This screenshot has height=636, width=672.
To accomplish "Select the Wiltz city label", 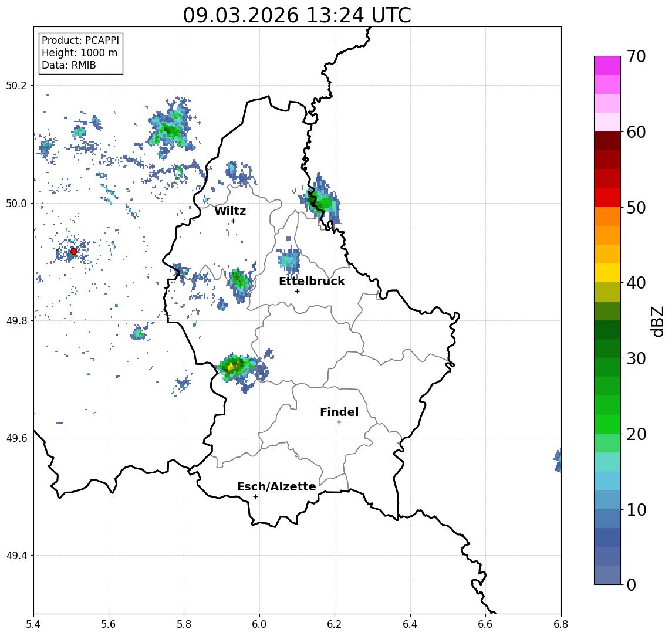I will 230,211.
